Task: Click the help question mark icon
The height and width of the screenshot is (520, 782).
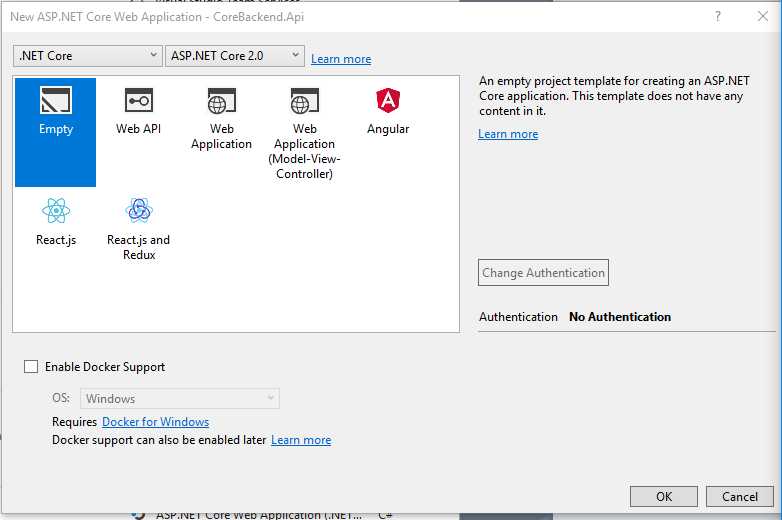Action: click(717, 16)
